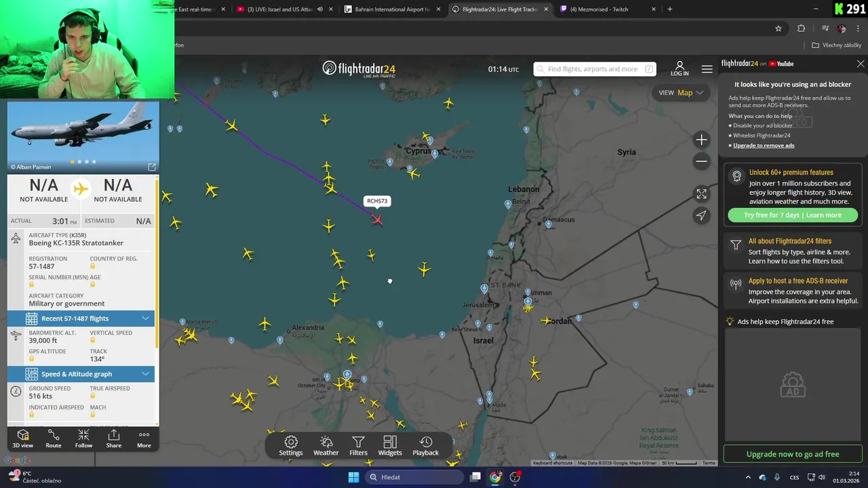Share this flight

point(114,439)
